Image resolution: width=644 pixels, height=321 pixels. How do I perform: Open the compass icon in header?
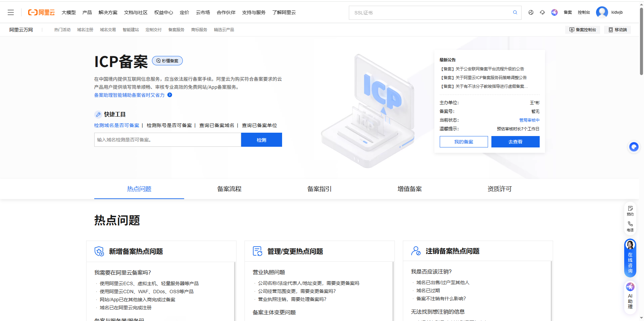point(531,12)
